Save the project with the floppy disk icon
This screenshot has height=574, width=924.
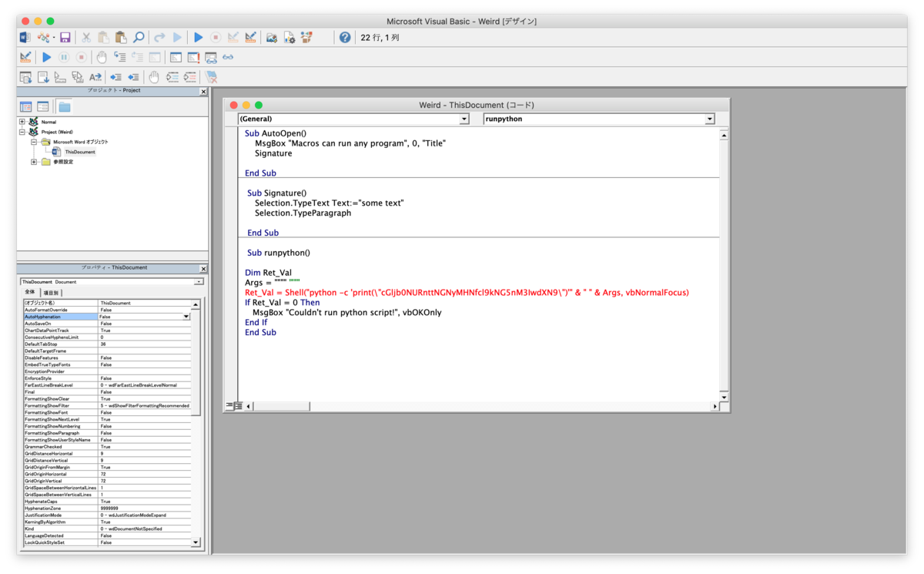65,37
